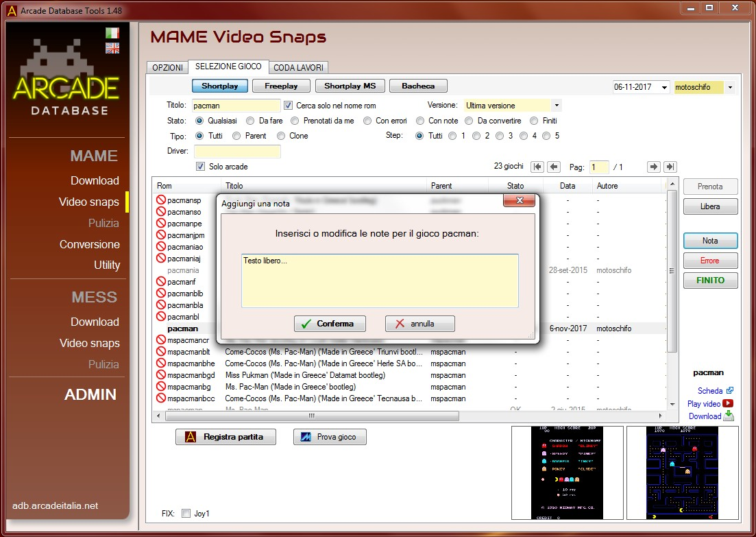Screen dimensions: 756x537
Task: Click the Freeplay button
Action: (281, 86)
